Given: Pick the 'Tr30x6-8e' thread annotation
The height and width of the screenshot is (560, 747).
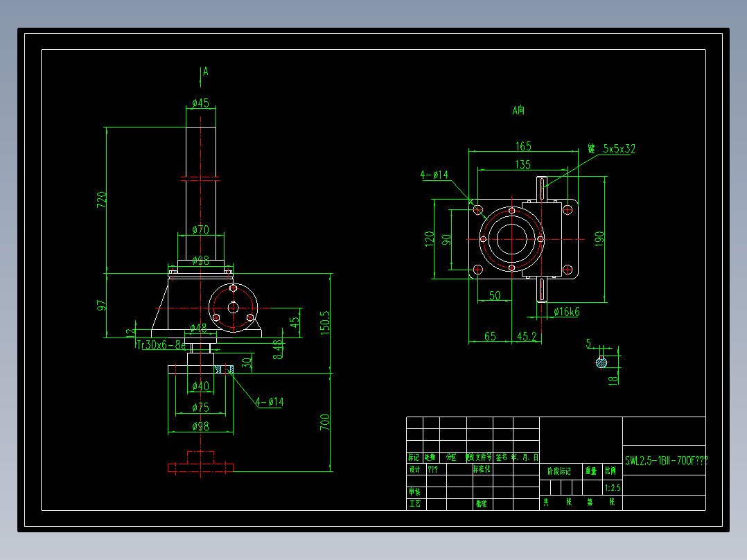Looking at the screenshot, I should pyautogui.click(x=161, y=344).
